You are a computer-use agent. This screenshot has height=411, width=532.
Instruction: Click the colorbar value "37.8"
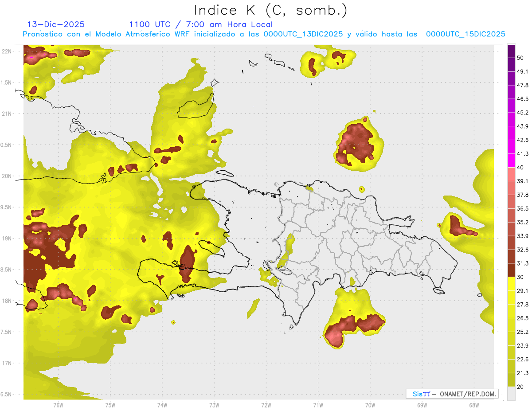523,195
